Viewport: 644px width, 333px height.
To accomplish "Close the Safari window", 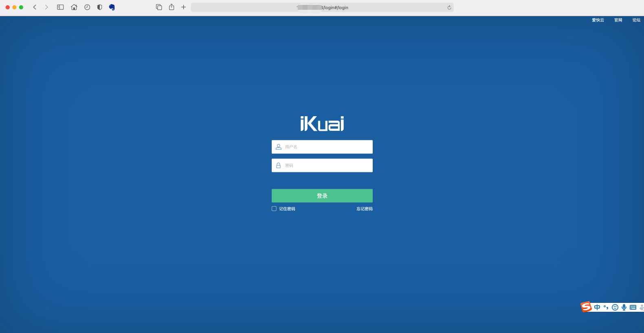I will tap(7, 7).
